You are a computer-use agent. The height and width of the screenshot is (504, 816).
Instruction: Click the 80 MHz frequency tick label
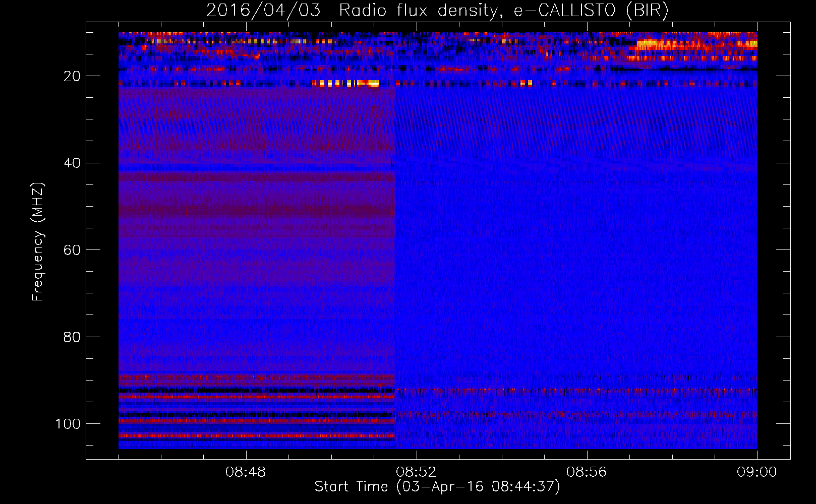[x=72, y=337]
